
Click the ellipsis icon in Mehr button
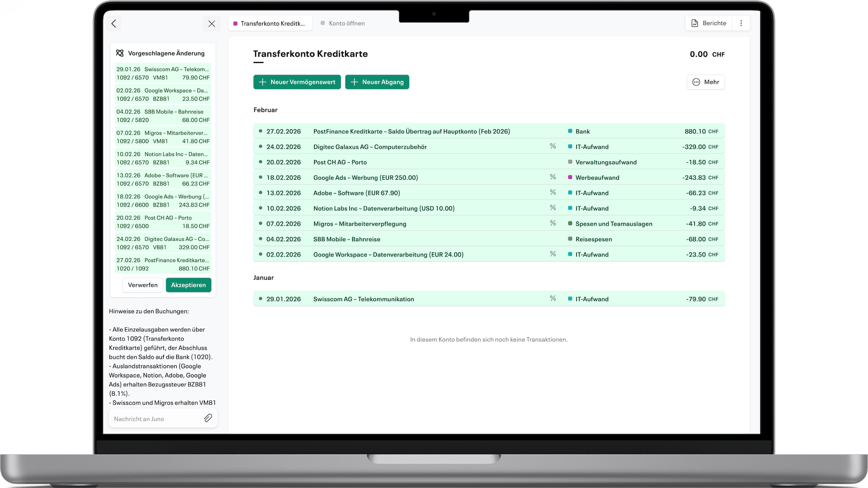(696, 82)
